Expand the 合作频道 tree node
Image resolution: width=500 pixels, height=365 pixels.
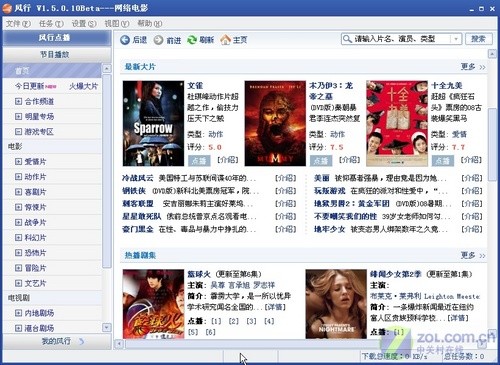click(18, 101)
